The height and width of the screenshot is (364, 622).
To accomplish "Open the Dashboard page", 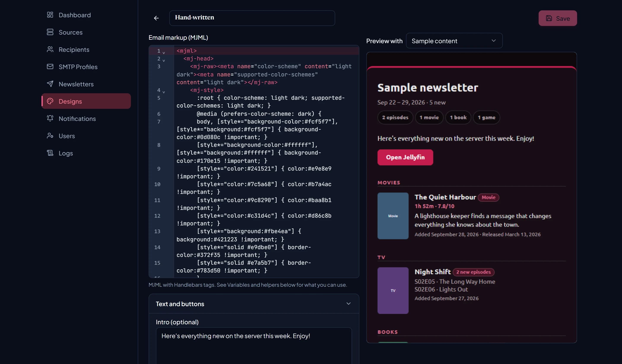I will [86, 15].
